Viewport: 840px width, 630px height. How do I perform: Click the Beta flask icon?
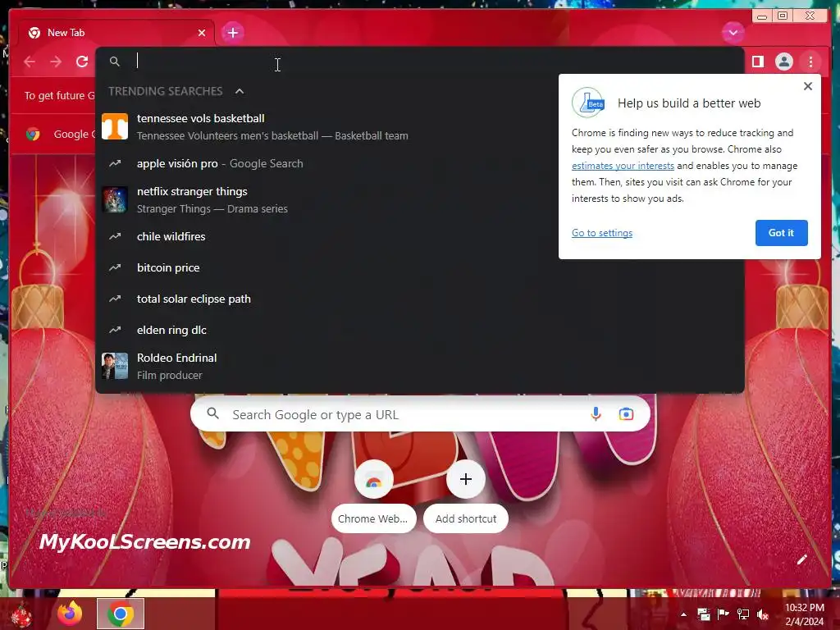588,103
